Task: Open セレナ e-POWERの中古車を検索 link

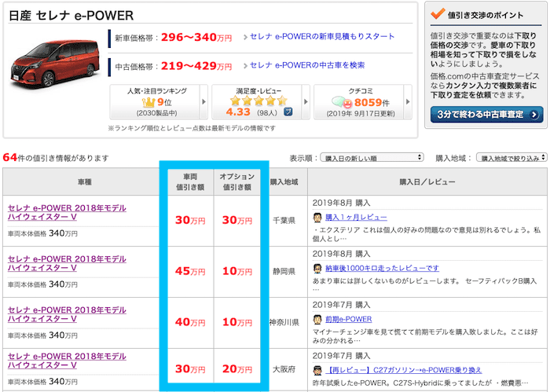Action: 307,65
